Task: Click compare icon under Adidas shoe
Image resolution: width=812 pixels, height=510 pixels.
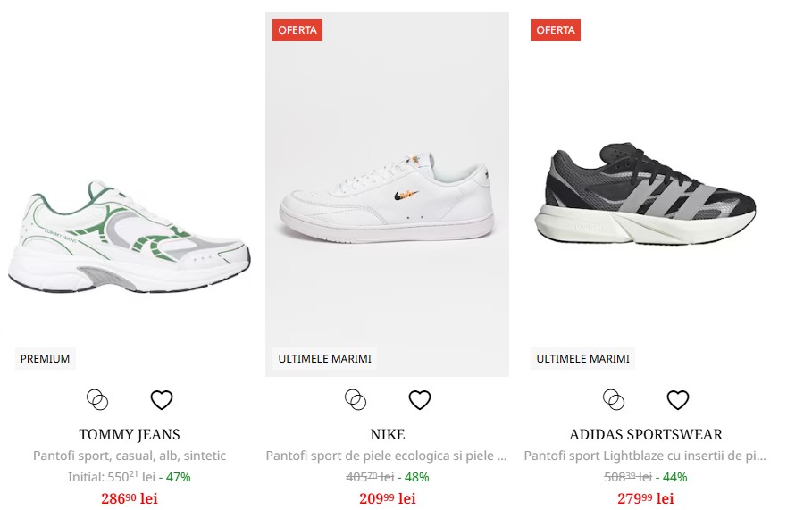Action: (614, 399)
